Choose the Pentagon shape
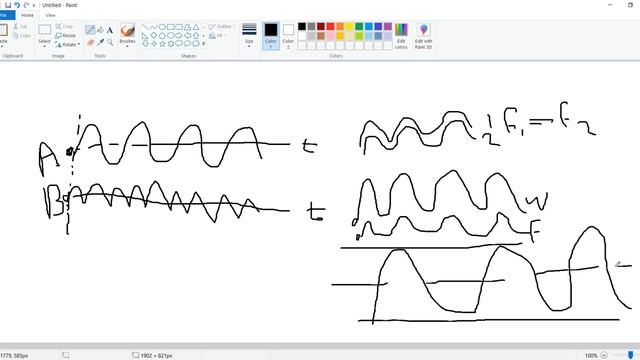The width and height of the screenshot is (640, 360). pyautogui.click(x=162, y=36)
